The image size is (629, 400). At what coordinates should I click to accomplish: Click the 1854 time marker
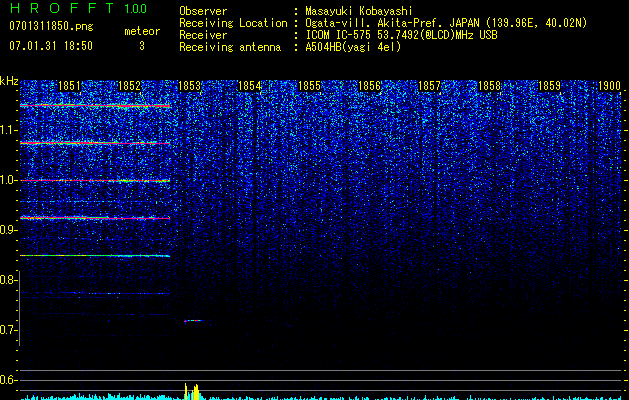point(250,86)
